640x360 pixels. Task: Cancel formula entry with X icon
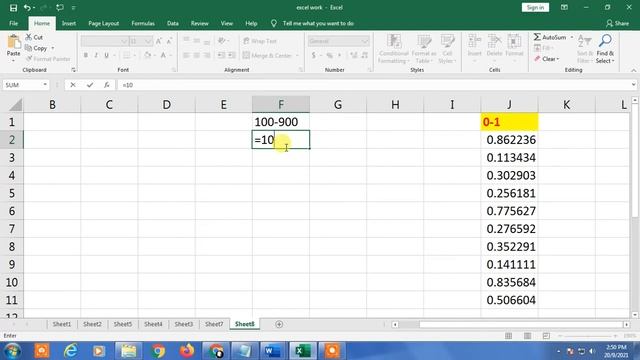[x=73, y=85]
